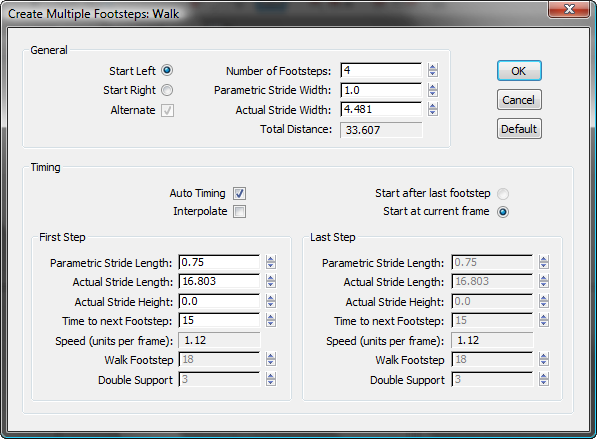Select the Start Right radio button

click(167, 90)
